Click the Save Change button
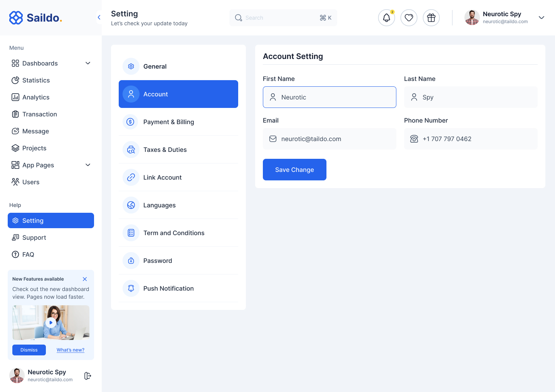 (x=294, y=170)
